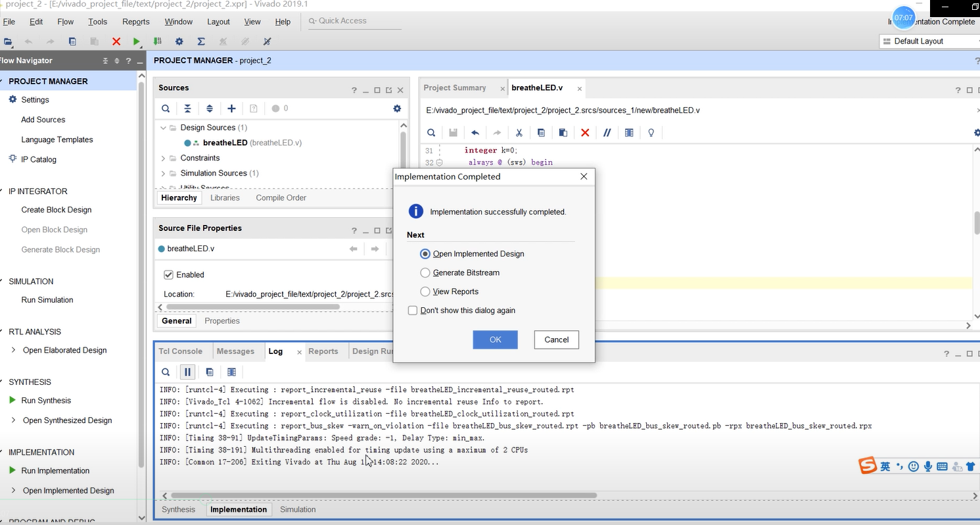Screen dimensions: 980x525
Task: Search in the Sources panel
Action: point(166,109)
